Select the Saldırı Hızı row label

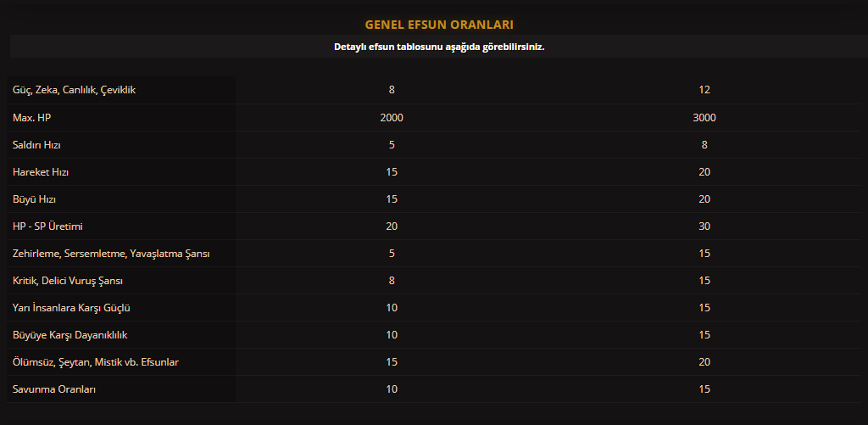(x=36, y=144)
